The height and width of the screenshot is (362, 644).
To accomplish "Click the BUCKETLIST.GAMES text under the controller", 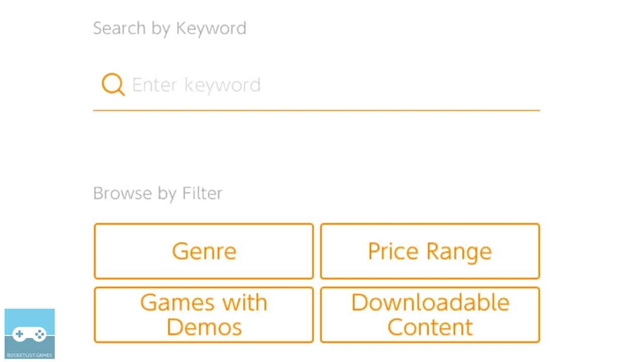I will point(30,355).
